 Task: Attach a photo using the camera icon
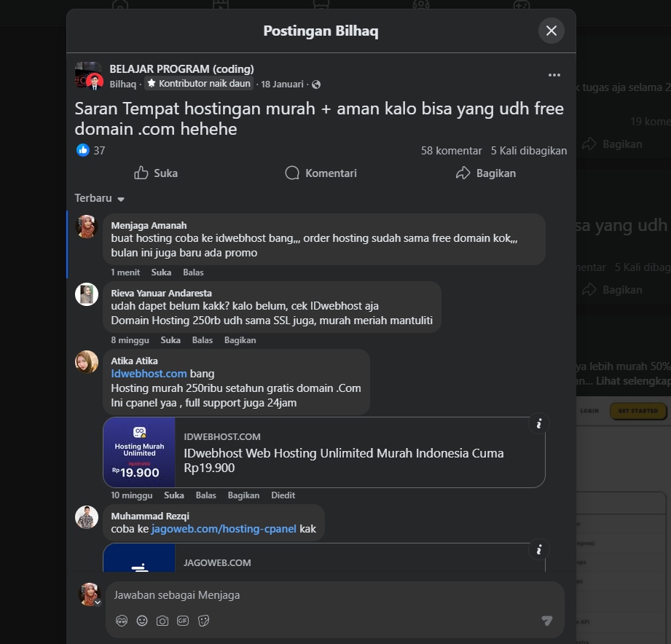click(x=162, y=621)
